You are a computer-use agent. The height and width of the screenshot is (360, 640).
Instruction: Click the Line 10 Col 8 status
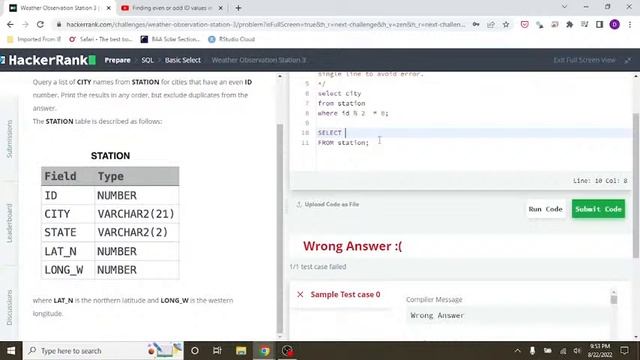600,181
